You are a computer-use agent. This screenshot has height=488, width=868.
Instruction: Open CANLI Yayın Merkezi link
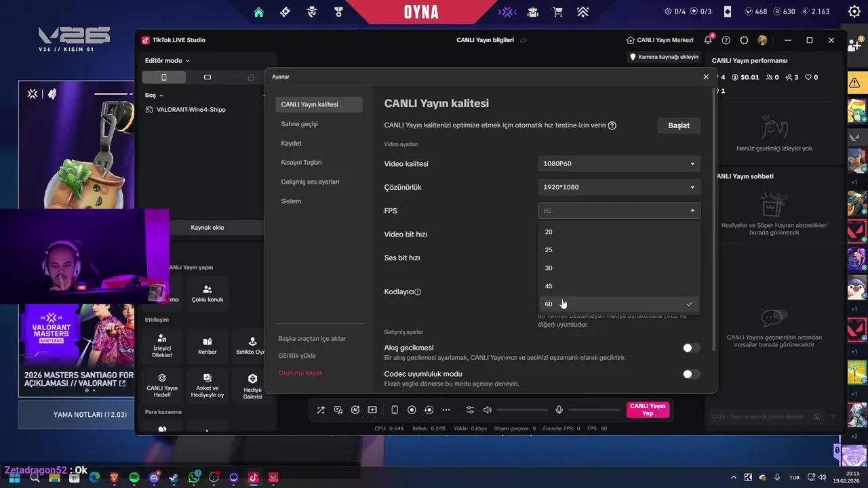click(660, 40)
